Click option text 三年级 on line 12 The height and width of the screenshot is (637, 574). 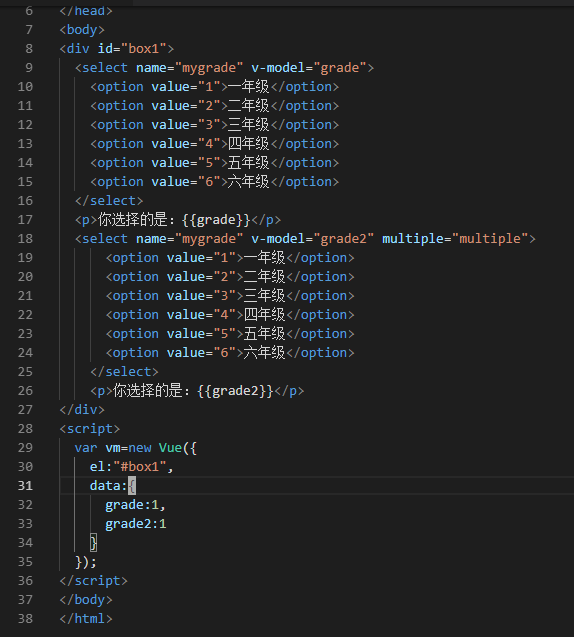coord(248,125)
